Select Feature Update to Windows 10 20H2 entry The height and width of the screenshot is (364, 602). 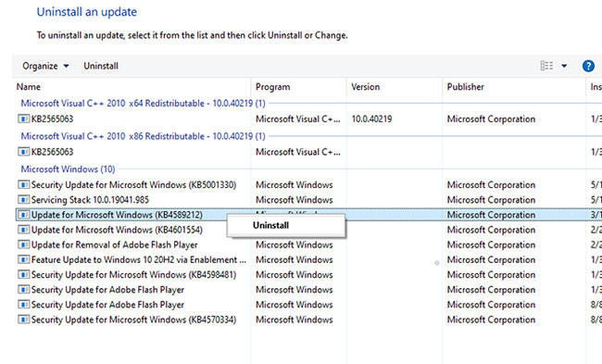click(139, 260)
